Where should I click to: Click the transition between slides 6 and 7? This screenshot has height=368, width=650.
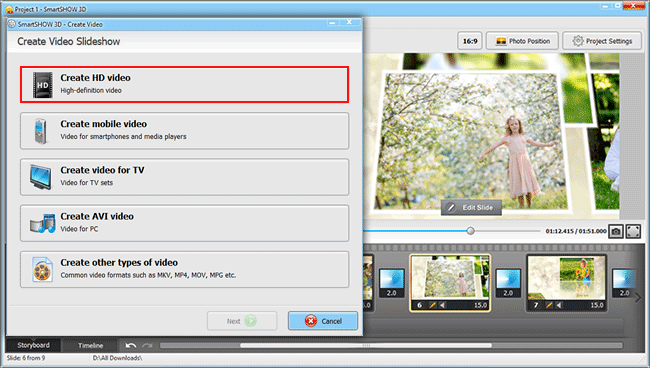coord(508,283)
